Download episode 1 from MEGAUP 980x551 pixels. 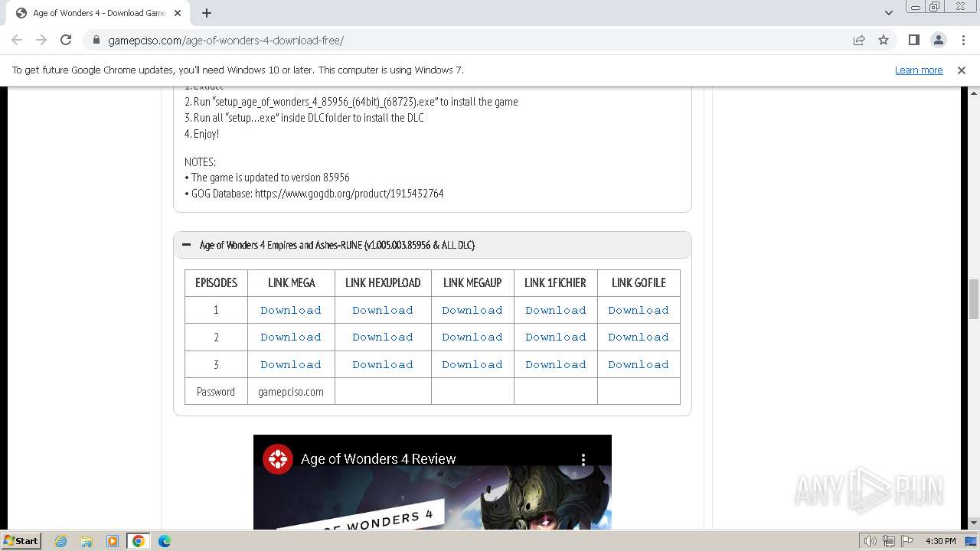click(472, 310)
